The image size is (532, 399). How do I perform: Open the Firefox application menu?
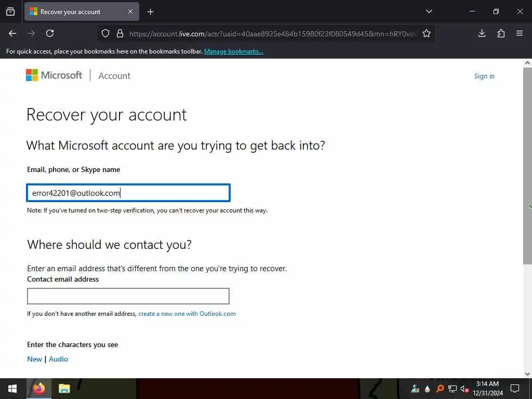click(x=520, y=33)
